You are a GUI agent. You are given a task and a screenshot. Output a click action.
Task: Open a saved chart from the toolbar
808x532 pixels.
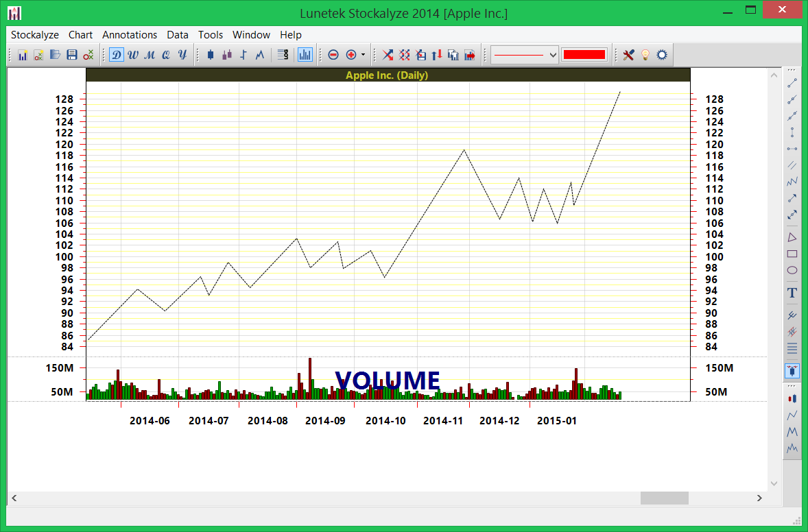pos(55,54)
